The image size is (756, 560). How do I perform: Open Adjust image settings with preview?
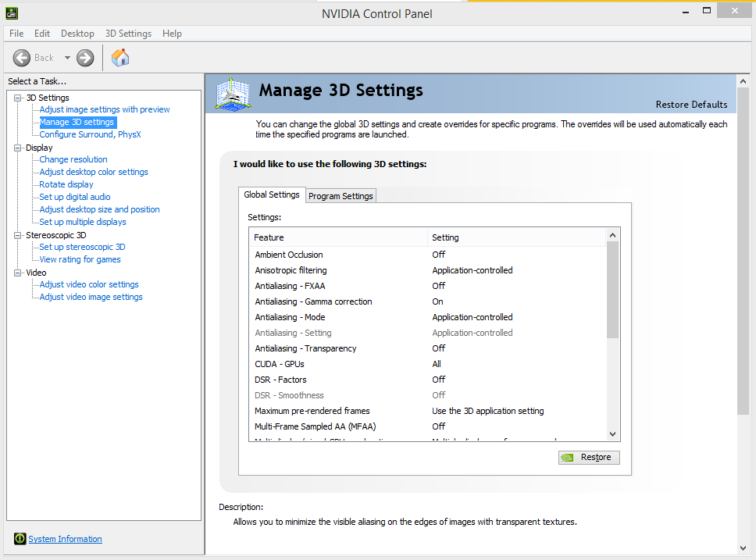click(105, 109)
